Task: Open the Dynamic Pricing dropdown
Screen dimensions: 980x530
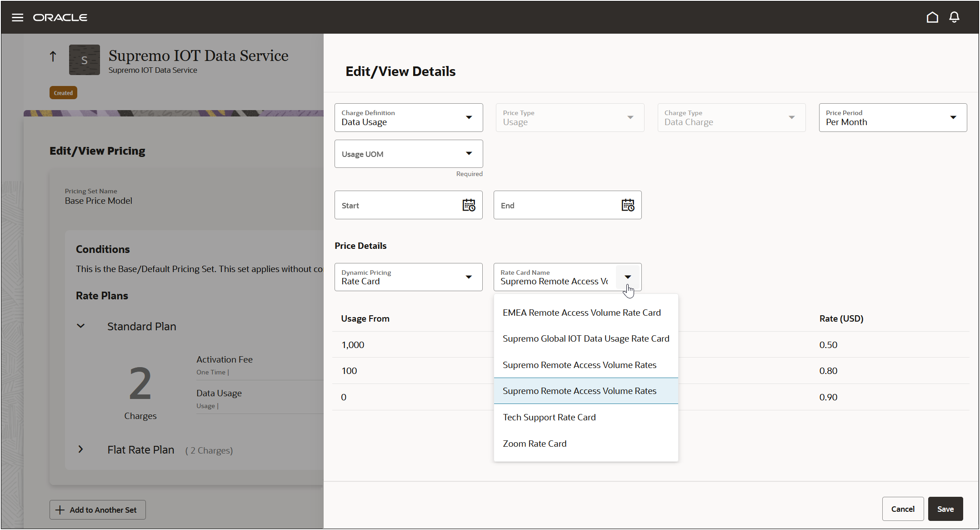Action: coord(469,277)
